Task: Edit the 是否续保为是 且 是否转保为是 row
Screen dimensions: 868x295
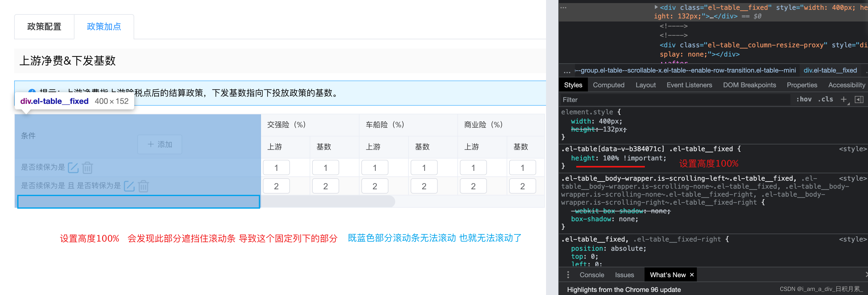Action: click(x=129, y=186)
